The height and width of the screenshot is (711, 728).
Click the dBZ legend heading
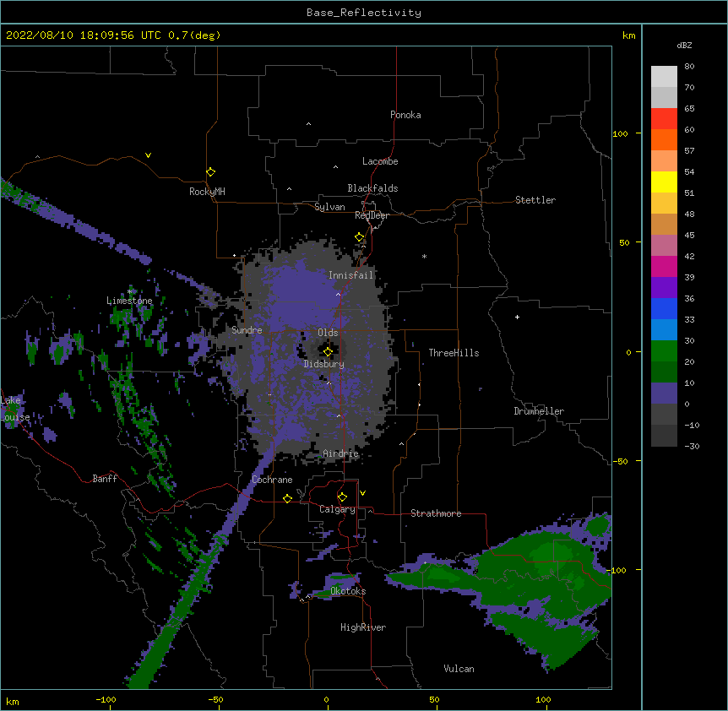(684, 45)
